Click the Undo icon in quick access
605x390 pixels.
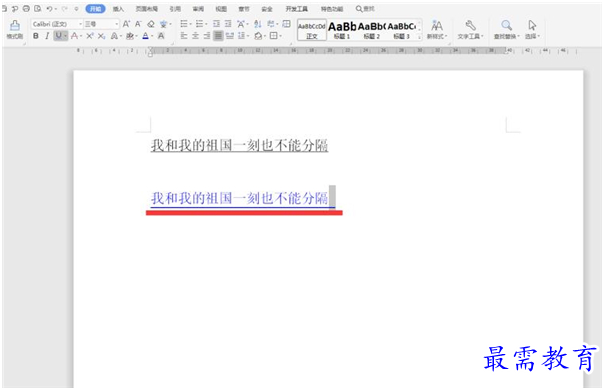tap(49, 8)
